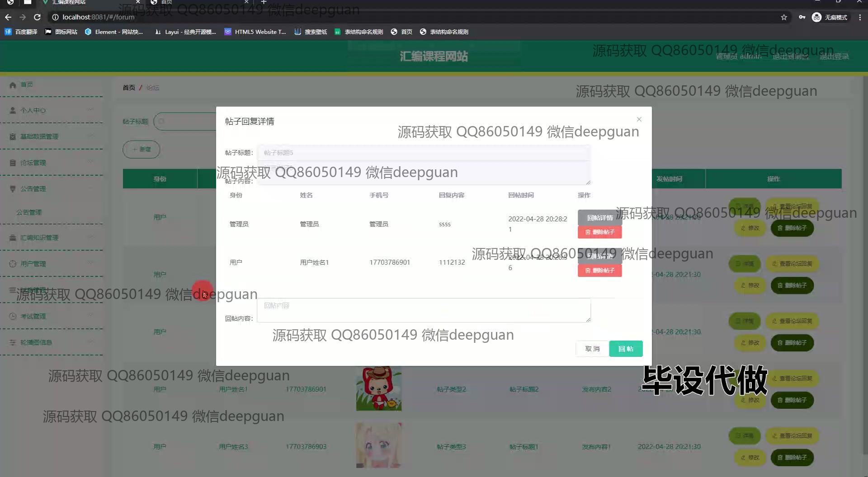Click the anime girl thumbnail in 用户姓名3 row
The height and width of the screenshot is (477, 868).
coord(378,445)
